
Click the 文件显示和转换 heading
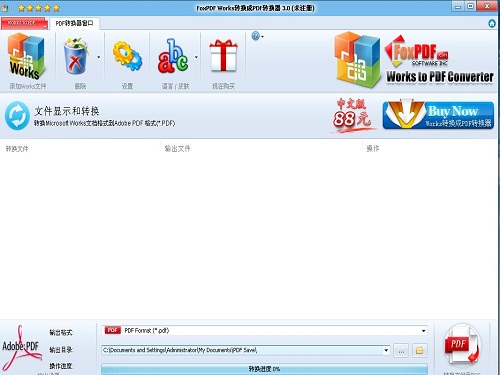coord(67,111)
